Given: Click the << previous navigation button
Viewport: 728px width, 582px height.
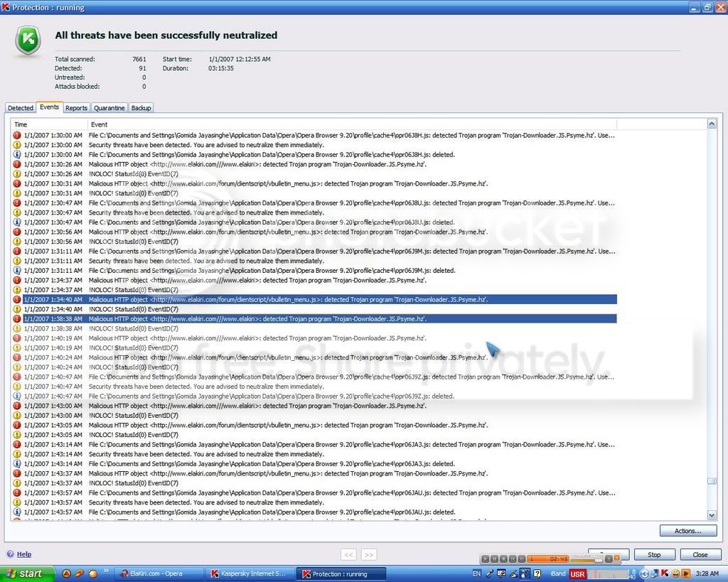Looking at the screenshot, I should coord(348,554).
